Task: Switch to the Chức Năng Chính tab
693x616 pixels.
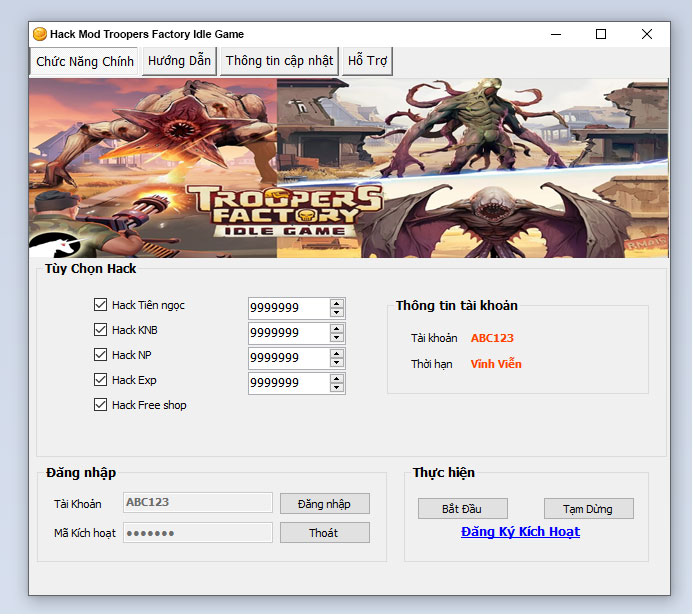Action: (85, 61)
